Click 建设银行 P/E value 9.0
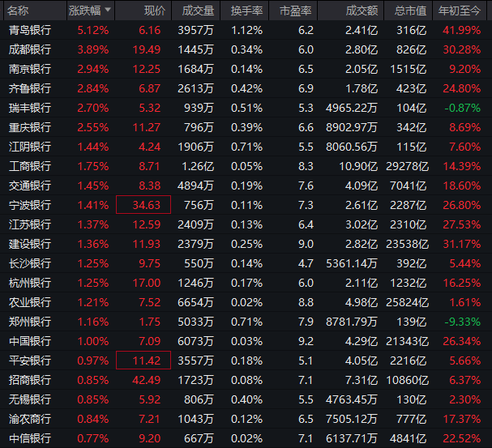The height and width of the screenshot is (448, 492). (306, 244)
